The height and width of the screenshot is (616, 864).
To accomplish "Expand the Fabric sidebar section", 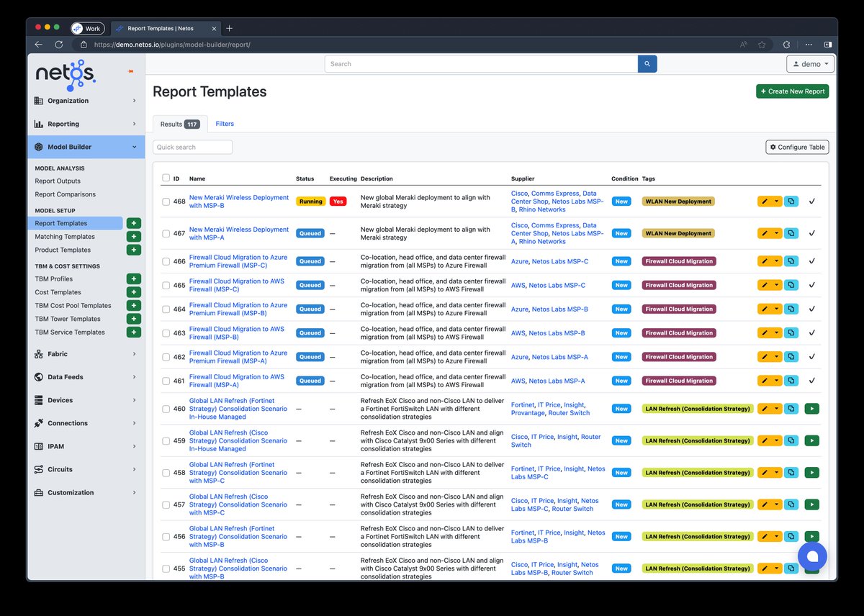I will pyautogui.click(x=86, y=354).
